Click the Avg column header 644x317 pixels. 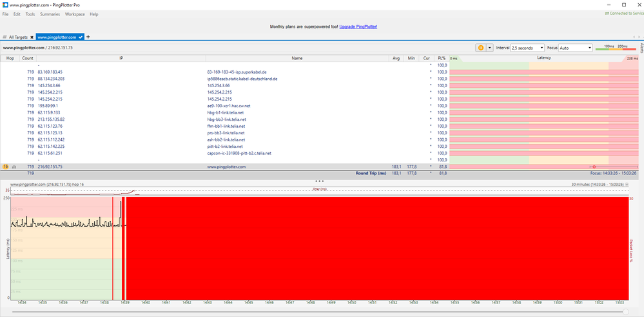(396, 58)
